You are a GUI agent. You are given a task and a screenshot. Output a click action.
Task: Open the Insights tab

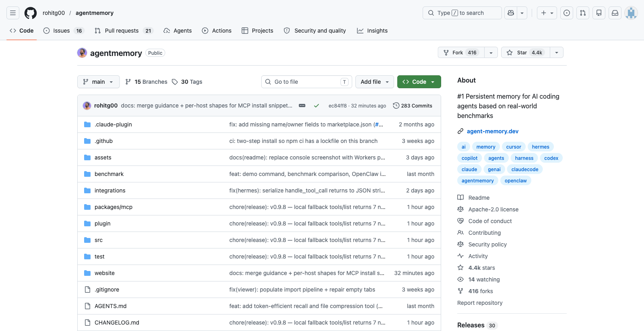point(372,31)
